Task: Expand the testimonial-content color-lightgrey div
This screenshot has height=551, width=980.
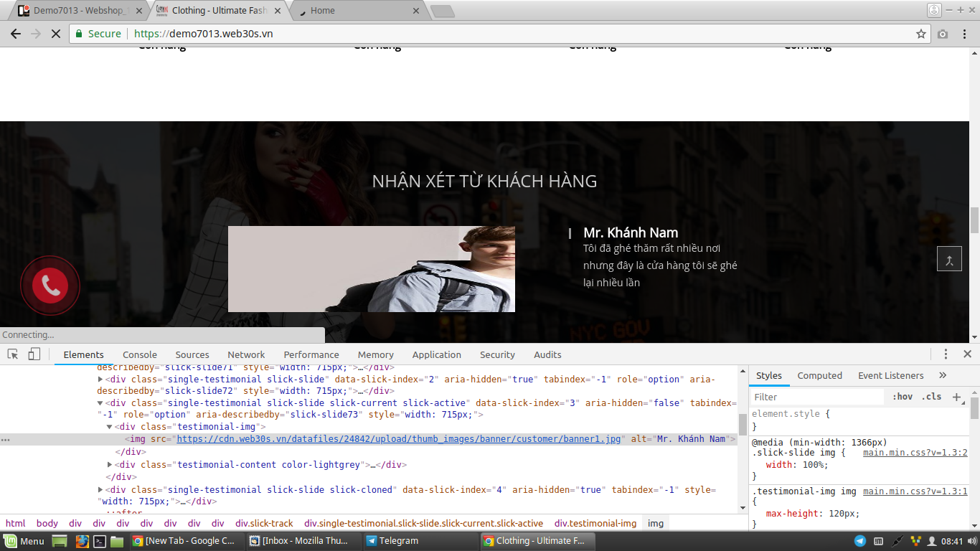Action: point(110,464)
